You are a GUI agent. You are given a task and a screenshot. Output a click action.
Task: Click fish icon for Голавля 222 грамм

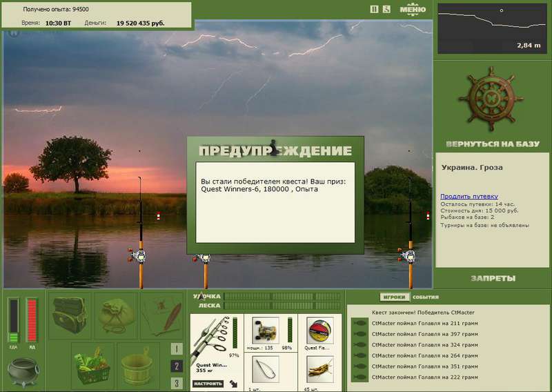click(359, 378)
